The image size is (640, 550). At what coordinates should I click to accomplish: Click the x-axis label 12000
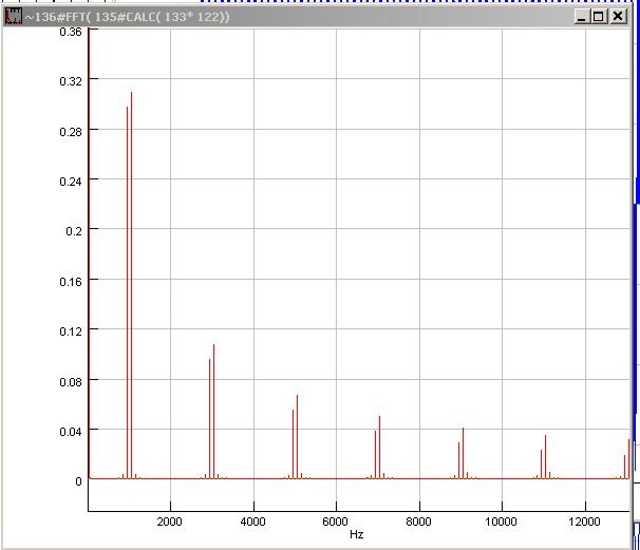(584, 521)
